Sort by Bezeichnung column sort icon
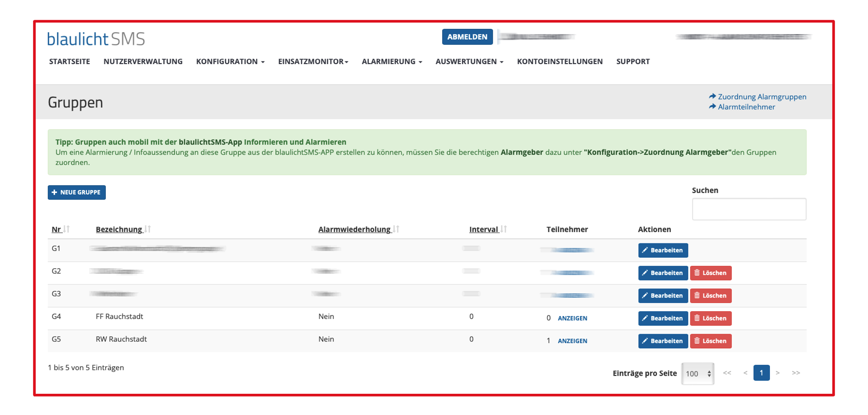 tap(147, 229)
